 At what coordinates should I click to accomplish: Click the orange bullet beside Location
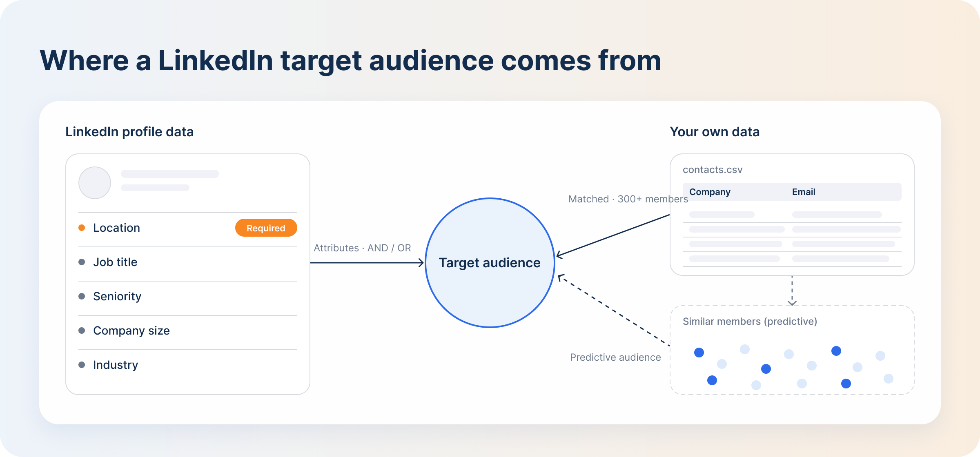click(x=82, y=228)
